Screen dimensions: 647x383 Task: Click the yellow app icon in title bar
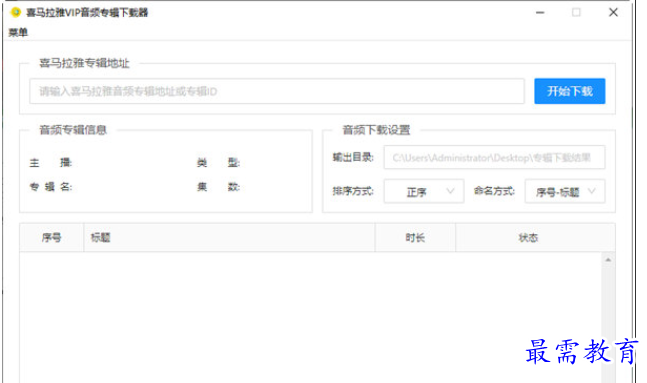[15, 12]
